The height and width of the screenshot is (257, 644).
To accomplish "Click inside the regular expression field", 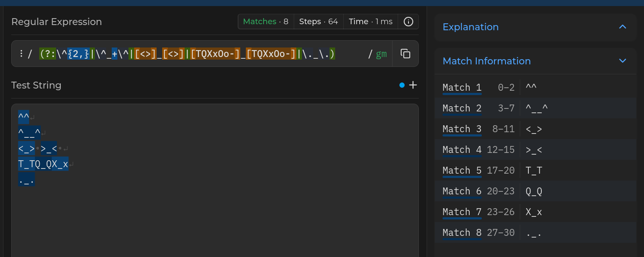I will pos(203,54).
